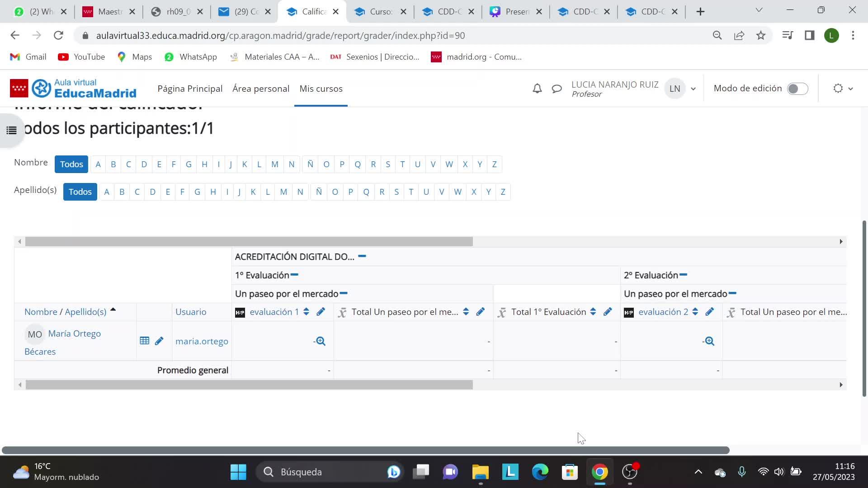
Task: Go to Área personal in the menu
Action: pos(260,89)
